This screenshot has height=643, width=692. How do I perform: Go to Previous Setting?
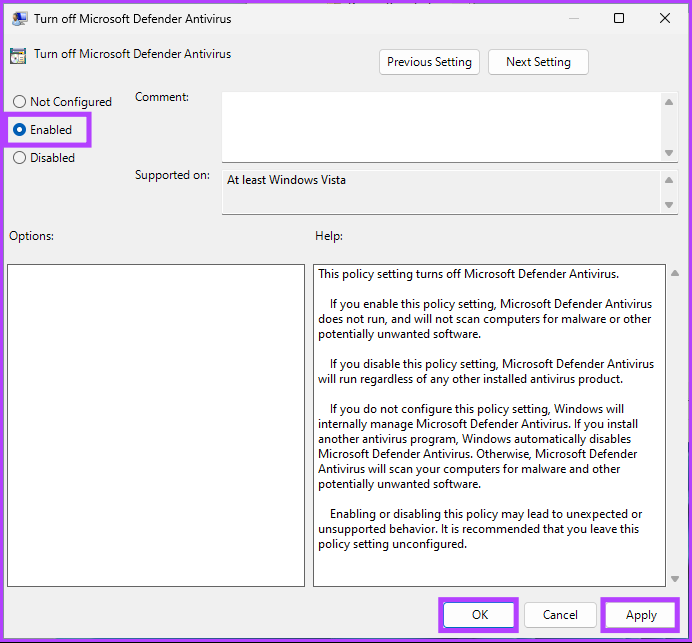[x=429, y=62]
